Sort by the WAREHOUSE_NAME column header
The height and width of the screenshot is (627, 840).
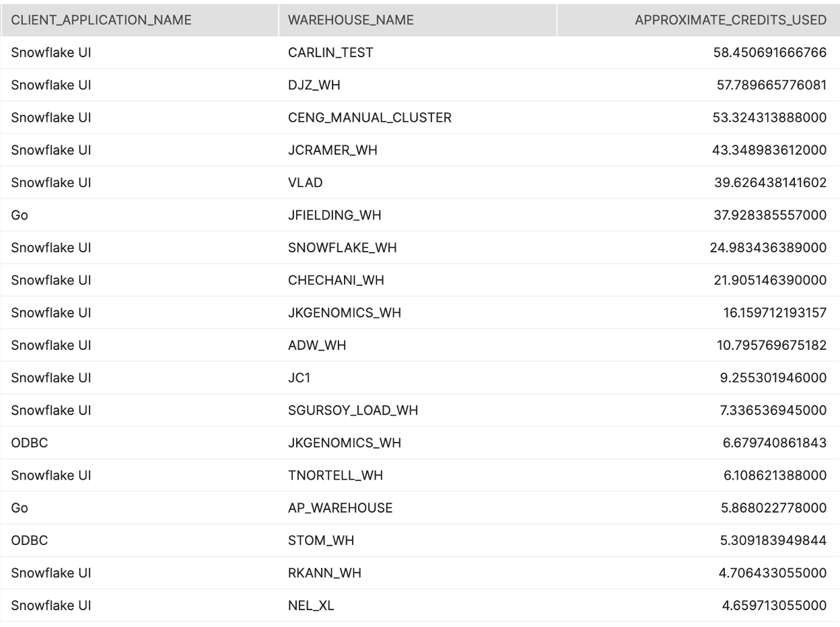tap(351, 20)
